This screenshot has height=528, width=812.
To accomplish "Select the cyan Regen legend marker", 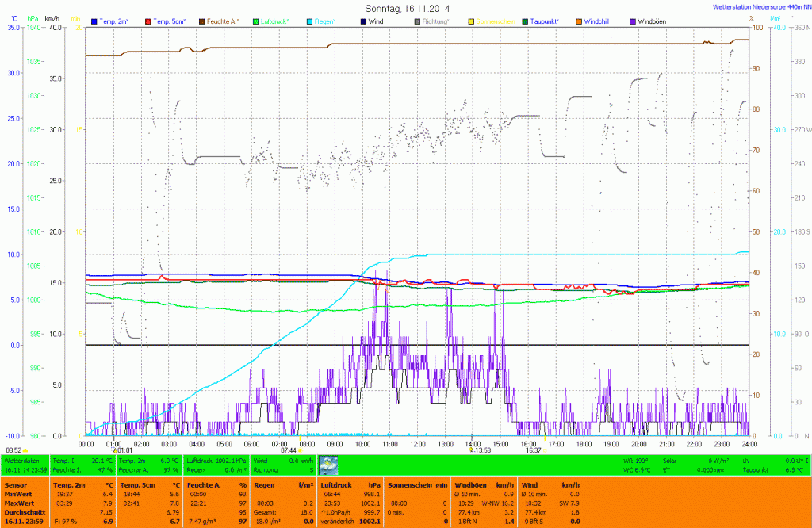I will 309,20.
